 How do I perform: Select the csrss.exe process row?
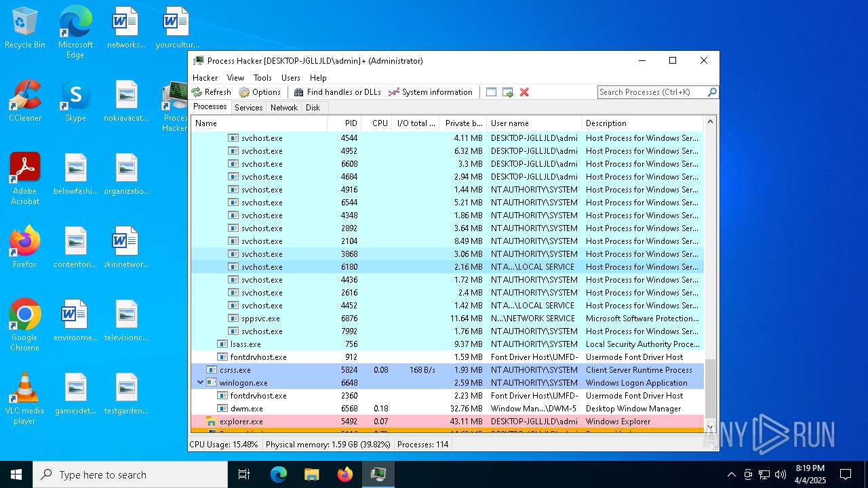pos(448,370)
